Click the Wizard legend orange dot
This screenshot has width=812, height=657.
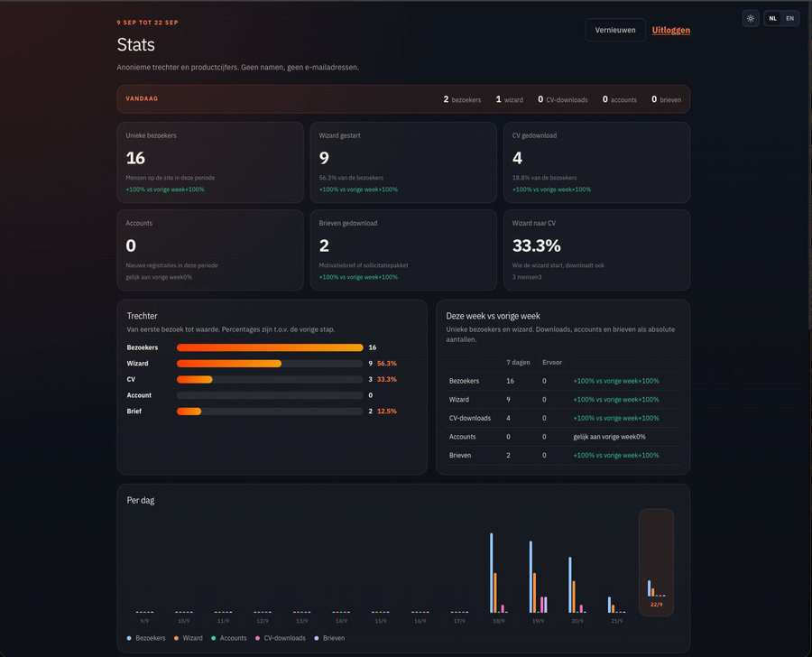176,638
